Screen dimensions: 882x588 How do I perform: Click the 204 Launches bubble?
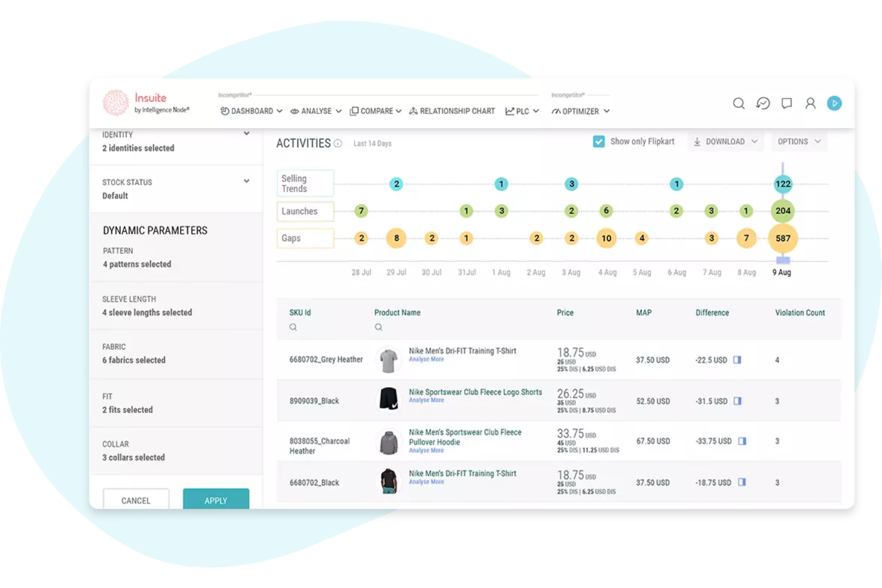(783, 211)
